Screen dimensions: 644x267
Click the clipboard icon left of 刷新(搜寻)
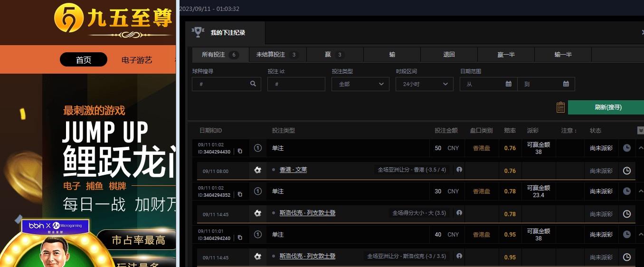[560, 107]
